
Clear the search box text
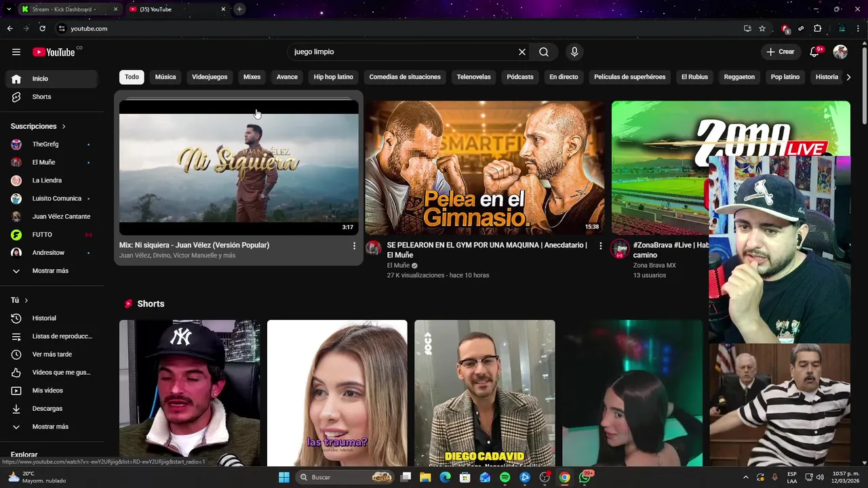522,52
